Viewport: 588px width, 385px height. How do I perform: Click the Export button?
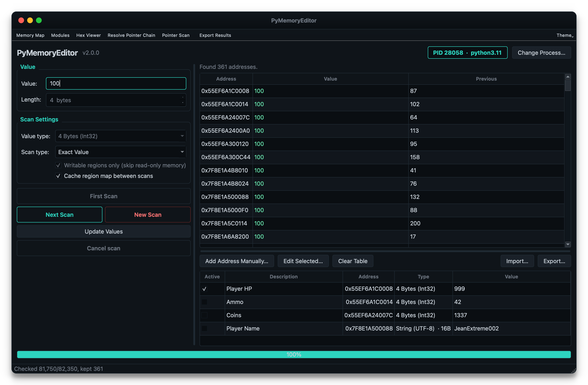554,261
